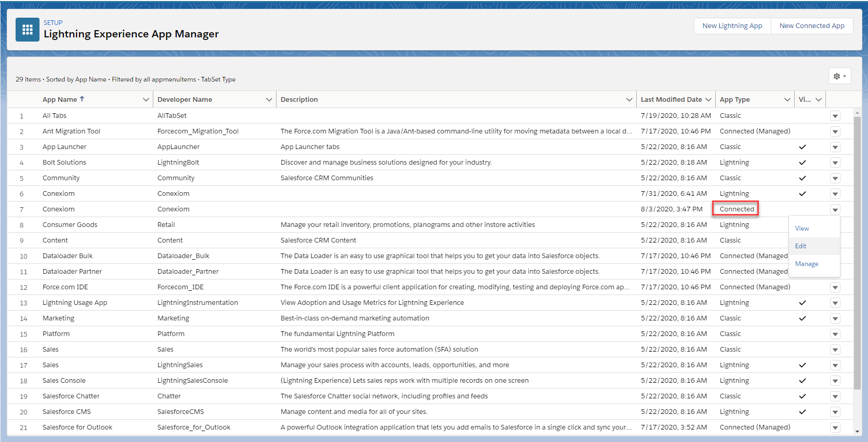Click the visible checkmark for Bolt Solutions
This screenshot has width=868, height=442.
[x=802, y=163]
